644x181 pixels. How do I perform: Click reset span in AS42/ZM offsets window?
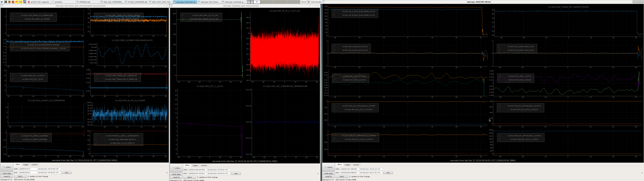(x=329, y=173)
